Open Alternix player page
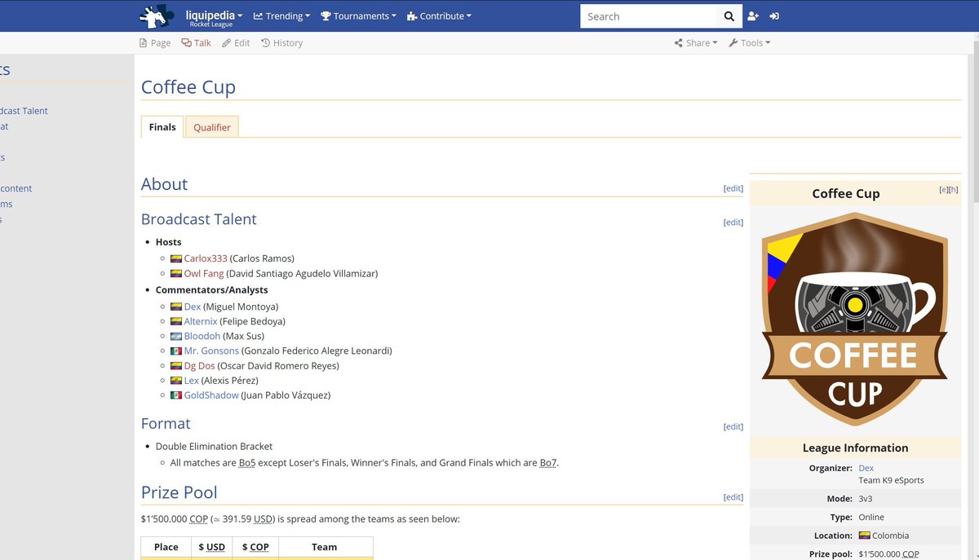This screenshot has width=979, height=560. pyautogui.click(x=201, y=322)
